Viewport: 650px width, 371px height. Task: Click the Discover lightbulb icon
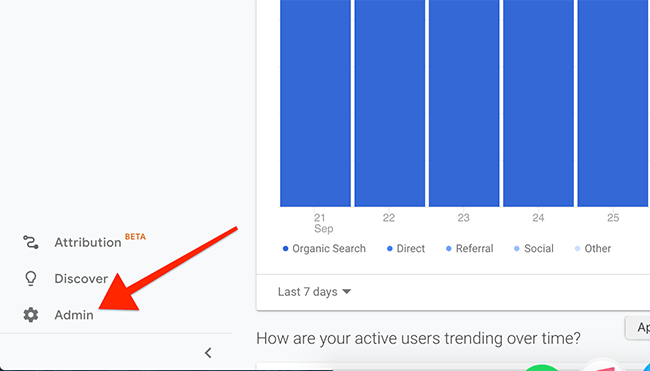(x=31, y=279)
